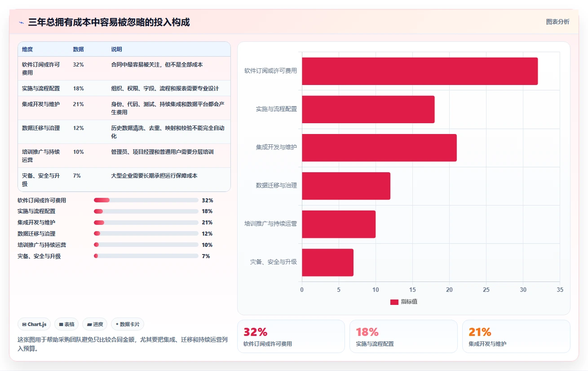Click the 21% 集成开发与维护 data card
The width and height of the screenshot is (588, 371).
[x=516, y=336]
